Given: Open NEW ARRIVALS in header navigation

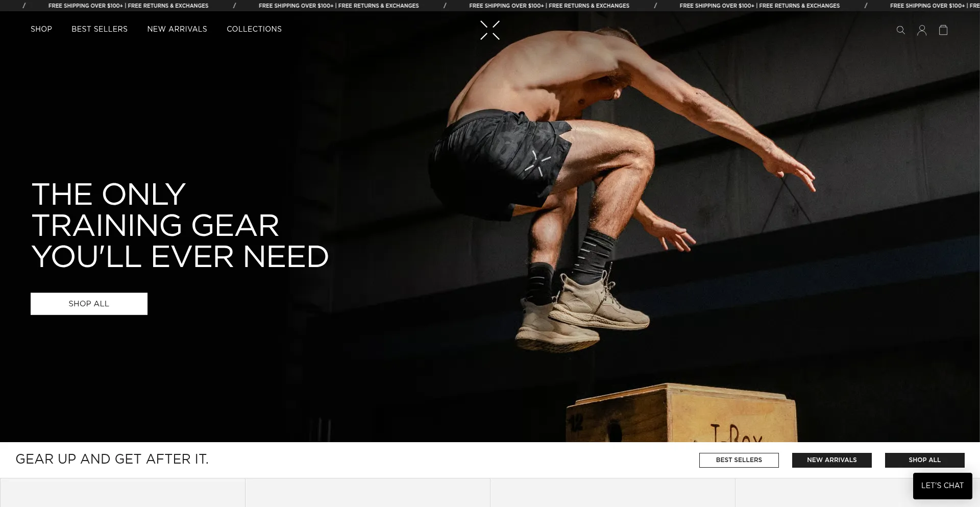Looking at the screenshot, I should click(x=177, y=29).
